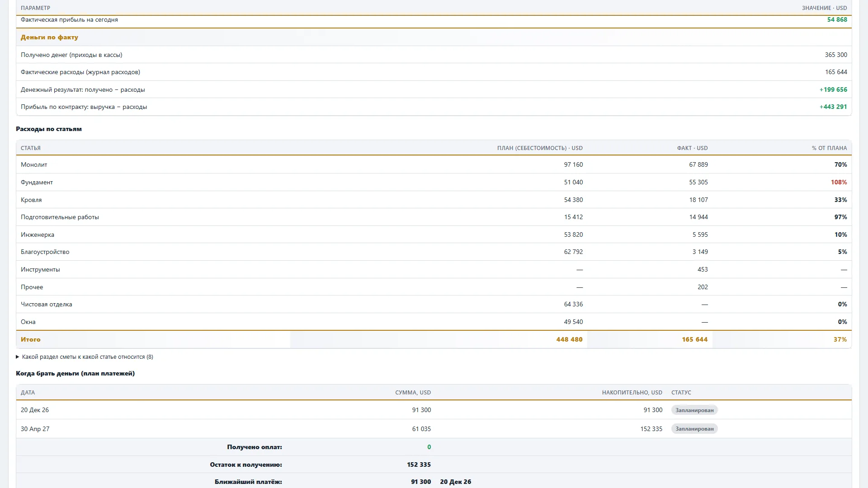Click 'Деньги по факту' section heading
Image resolution: width=868 pixels, height=488 pixels.
tap(49, 38)
